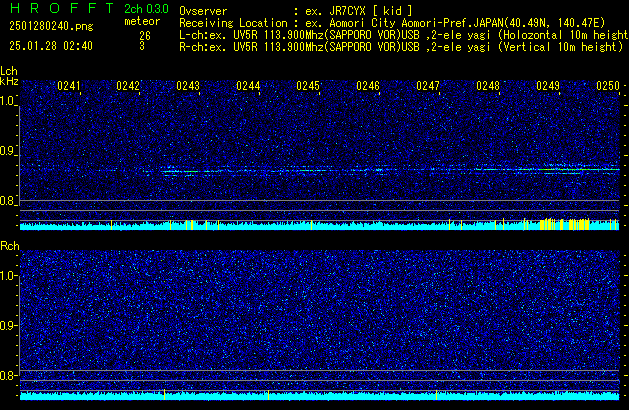Select the 0245 time marker
The width and height of the screenshot is (629, 410).
308,86
